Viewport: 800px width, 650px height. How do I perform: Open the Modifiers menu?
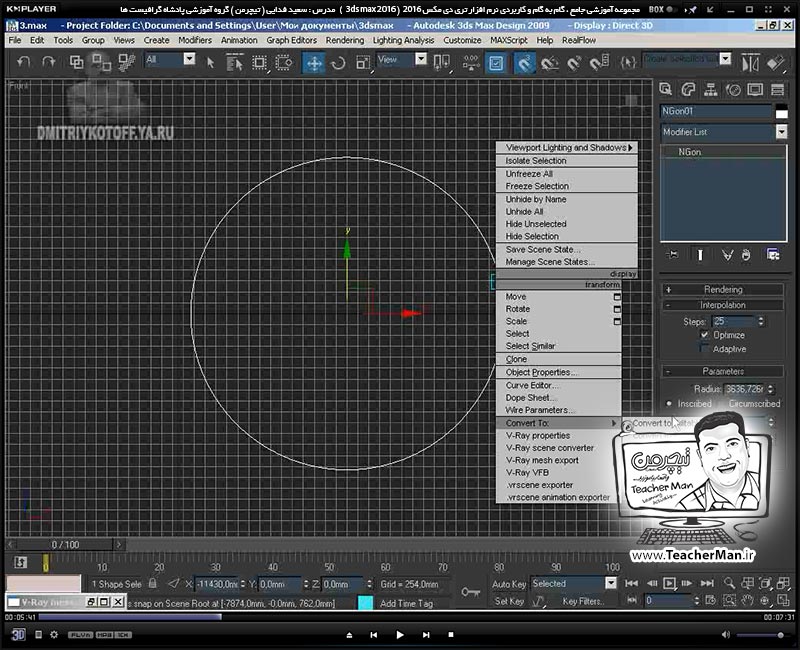(x=194, y=40)
